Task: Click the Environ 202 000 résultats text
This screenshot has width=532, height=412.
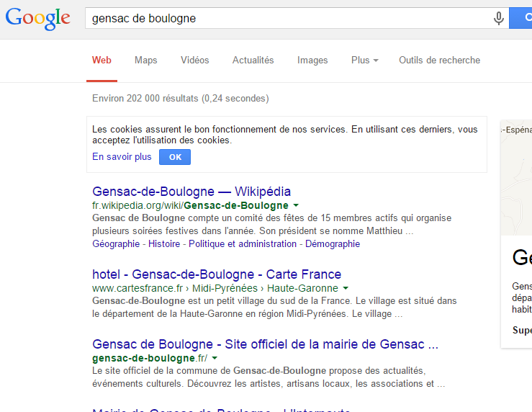Action: pos(181,99)
